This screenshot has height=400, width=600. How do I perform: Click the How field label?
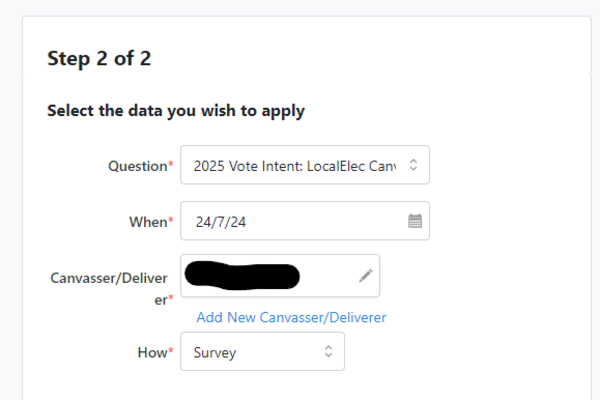151,352
